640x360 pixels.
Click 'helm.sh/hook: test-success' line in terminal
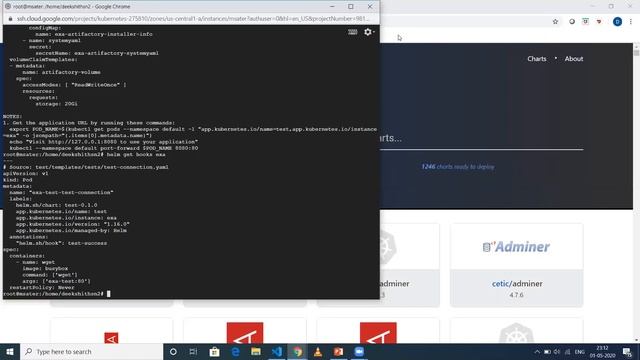point(61,243)
